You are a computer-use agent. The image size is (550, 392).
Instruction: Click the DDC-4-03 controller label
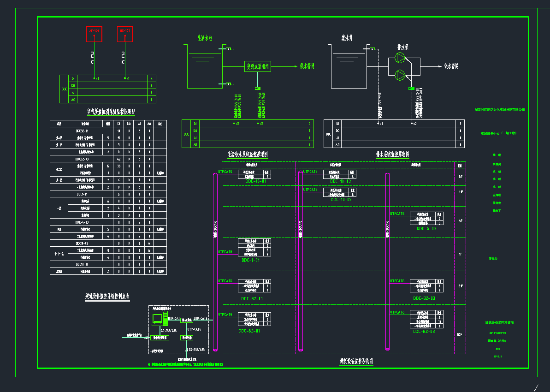tap(426, 228)
